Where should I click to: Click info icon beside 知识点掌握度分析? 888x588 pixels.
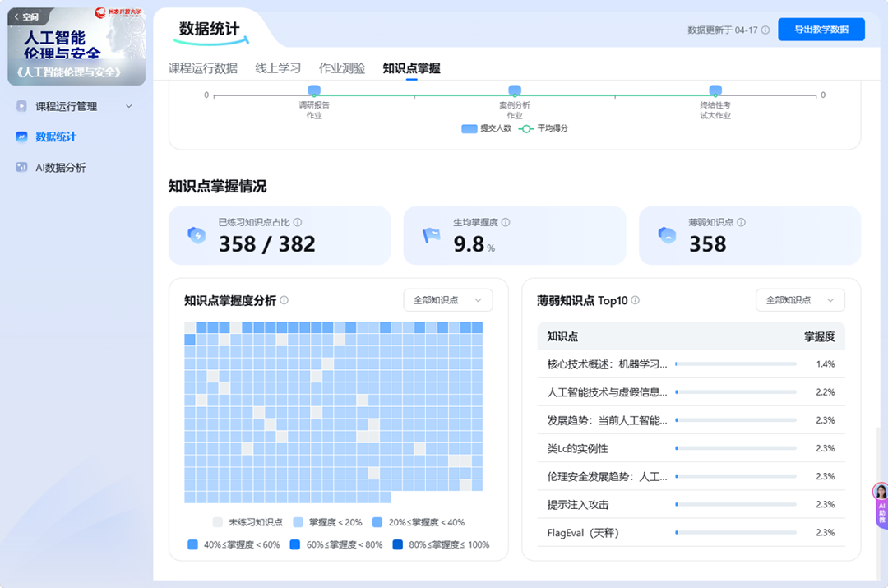284,300
